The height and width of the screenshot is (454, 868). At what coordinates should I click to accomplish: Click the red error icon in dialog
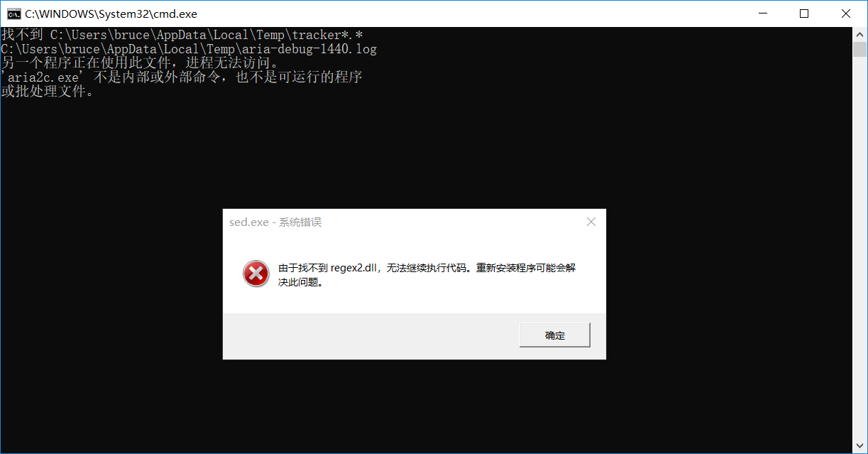256,274
